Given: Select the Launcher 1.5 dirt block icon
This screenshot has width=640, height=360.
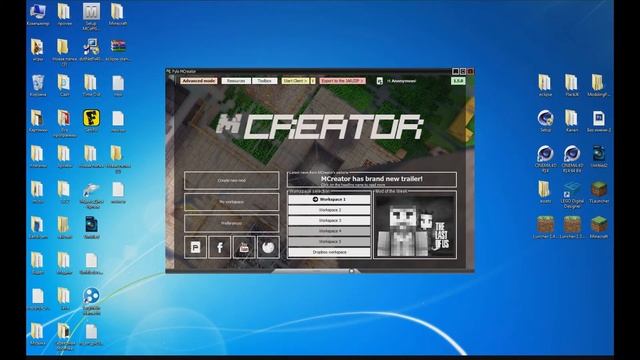Looking at the screenshot, I should (572, 228).
